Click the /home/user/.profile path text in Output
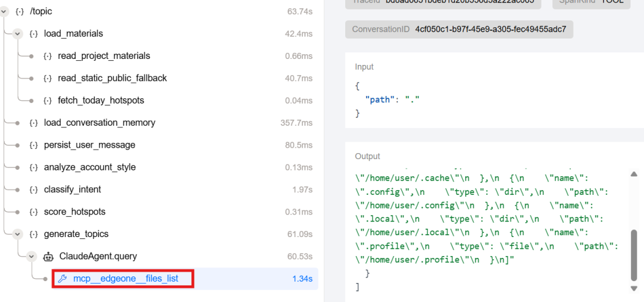This screenshot has height=302, width=644. [411, 259]
